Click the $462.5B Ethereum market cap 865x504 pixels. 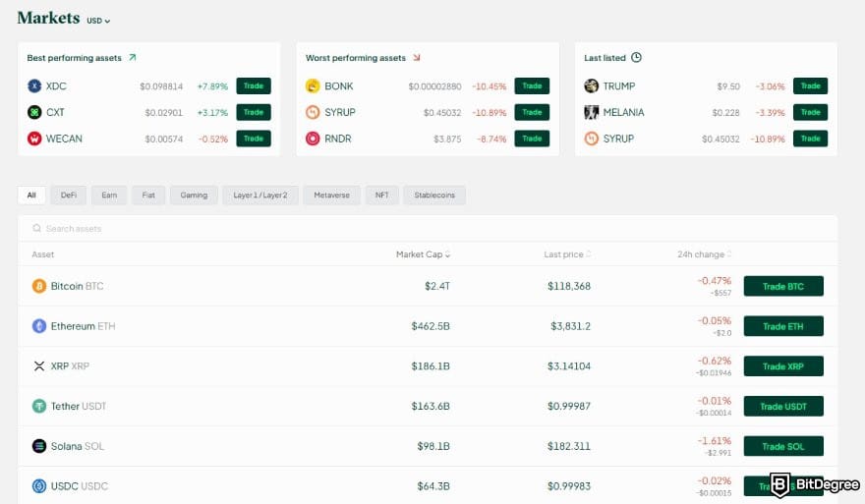431,326
